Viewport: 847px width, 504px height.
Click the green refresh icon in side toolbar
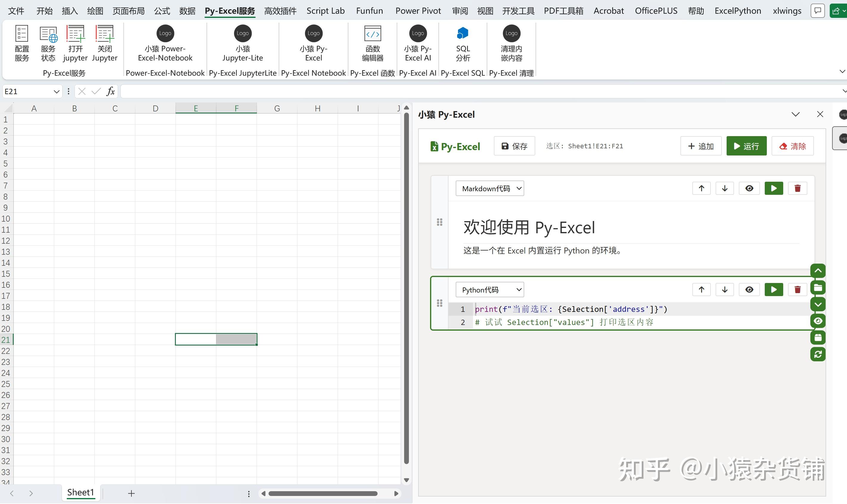click(818, 354)
